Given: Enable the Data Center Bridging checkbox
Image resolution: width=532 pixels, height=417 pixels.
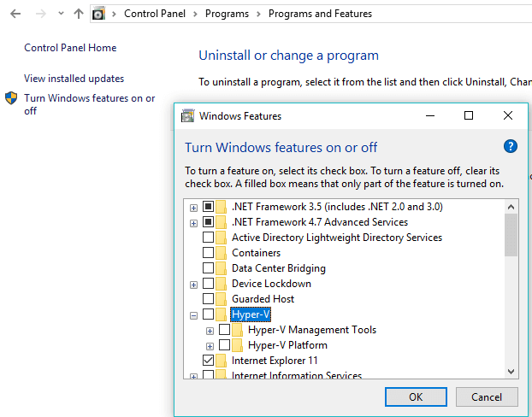Looking at the screenshot, I should coord(208,267).
